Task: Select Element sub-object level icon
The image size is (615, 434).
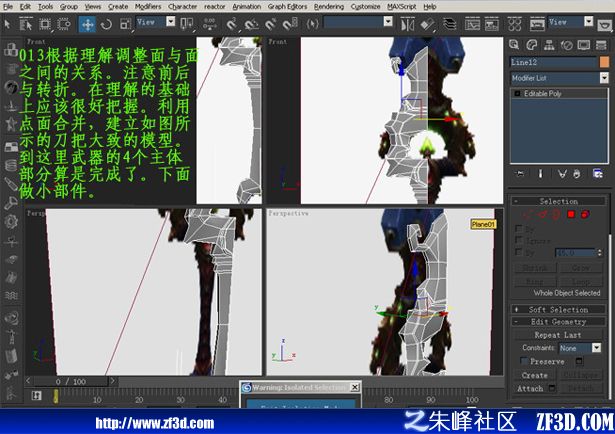Action: 585,214
